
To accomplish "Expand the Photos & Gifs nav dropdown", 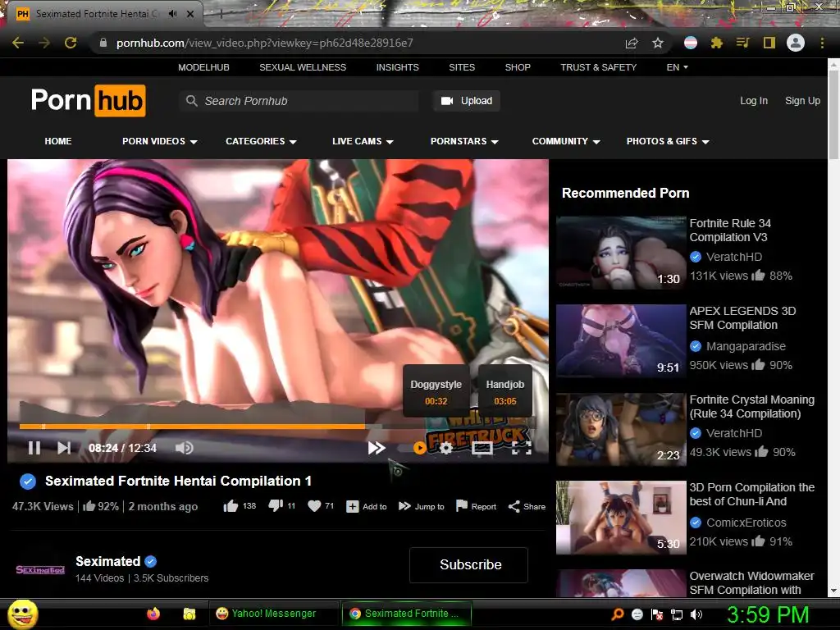I will pyautogui.click(x=668, y=141).
